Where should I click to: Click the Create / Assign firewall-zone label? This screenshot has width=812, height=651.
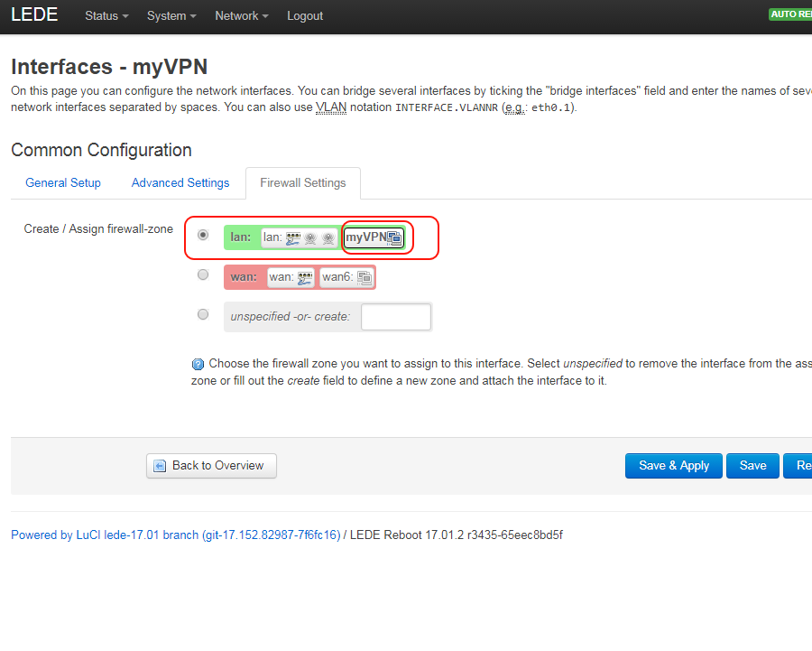[98, 229]
